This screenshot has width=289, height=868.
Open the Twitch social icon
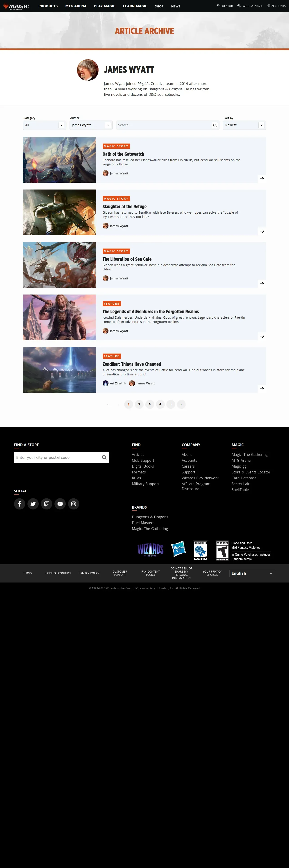point(46,504)
